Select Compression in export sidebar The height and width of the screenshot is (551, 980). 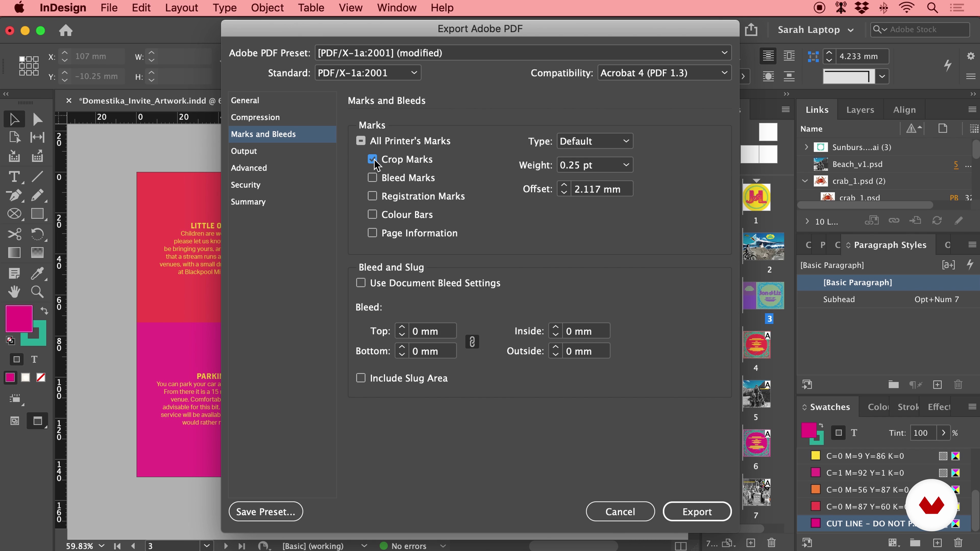(255, 117)
